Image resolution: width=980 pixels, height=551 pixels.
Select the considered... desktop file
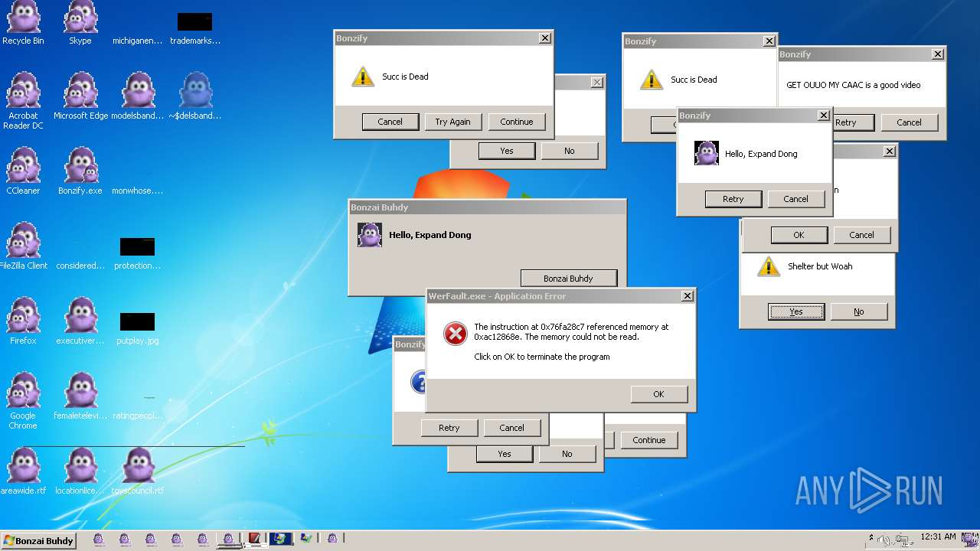point(80,266)
